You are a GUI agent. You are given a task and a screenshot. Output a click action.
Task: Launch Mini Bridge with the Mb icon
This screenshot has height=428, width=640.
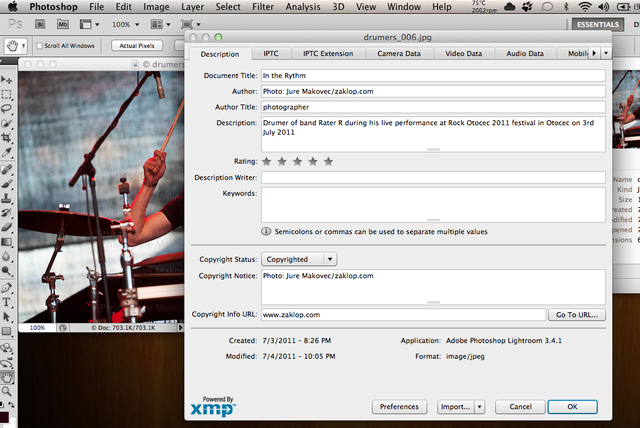point(62,24)
